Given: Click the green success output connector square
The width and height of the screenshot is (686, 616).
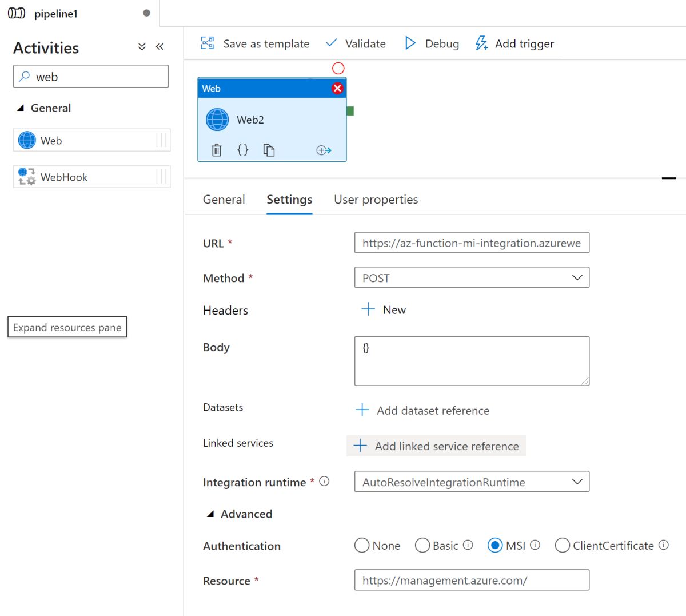Looking at the screenshot, I should tap(350, 111).
